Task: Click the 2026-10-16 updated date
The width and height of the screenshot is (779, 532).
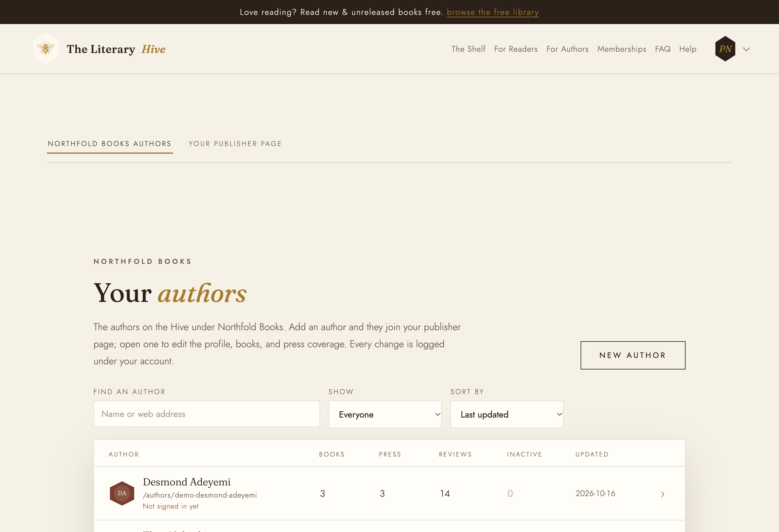Action: (595, 493)
